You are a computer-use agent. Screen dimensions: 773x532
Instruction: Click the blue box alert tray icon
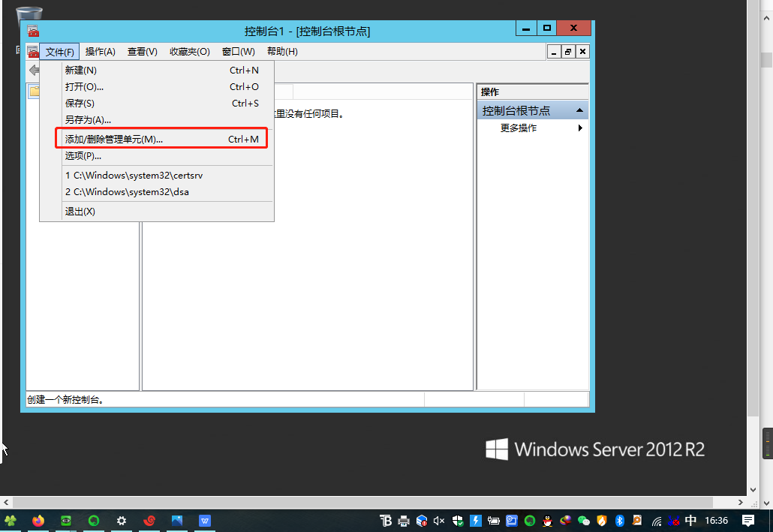click(422, 521)
